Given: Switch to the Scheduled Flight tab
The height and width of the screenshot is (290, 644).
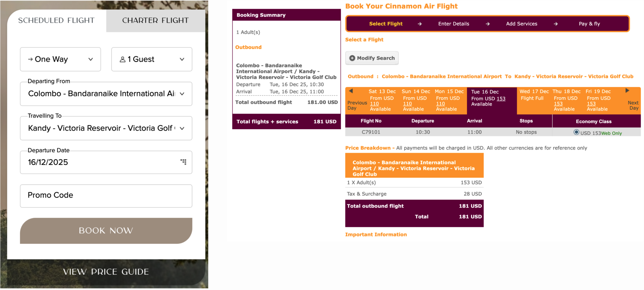Looking at the screenshot, I should click(x=57, y=20).
